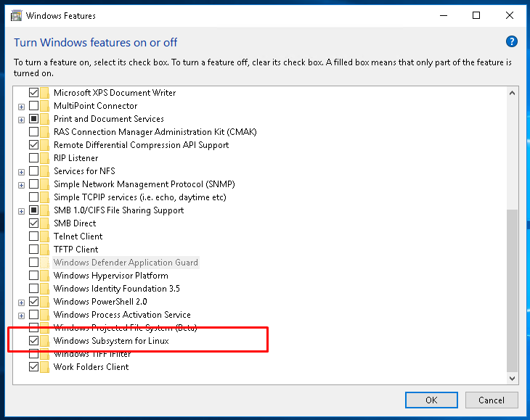Select the Windows Defender Application Guard row
This screenshot has height=420, width=530.
(126, 263)
